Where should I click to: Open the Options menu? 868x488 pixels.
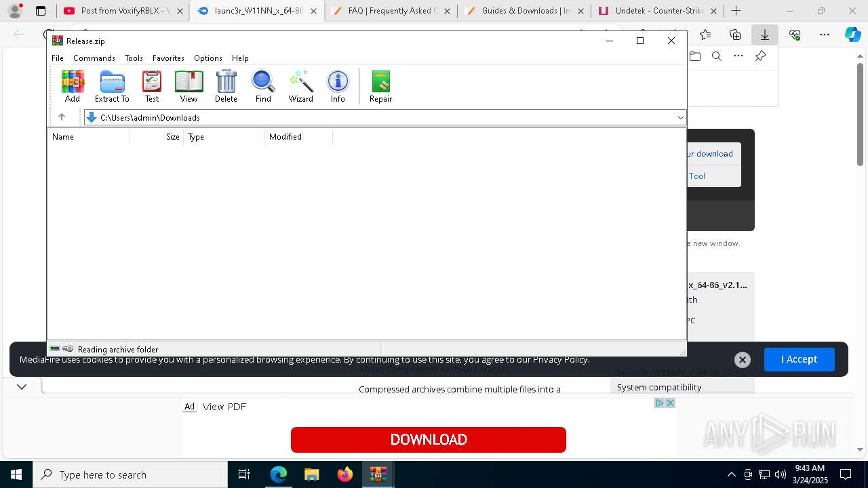click(x=208, y=58)
